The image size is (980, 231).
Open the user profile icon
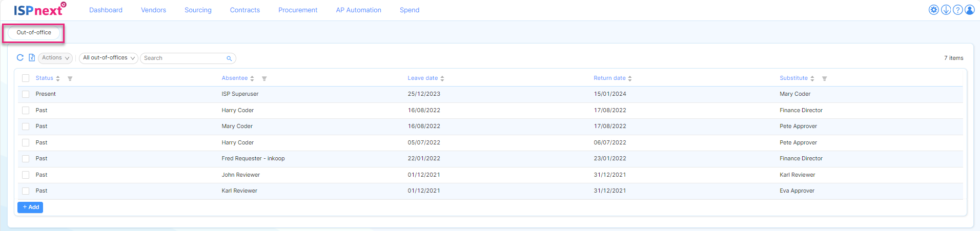click(969, 10)
